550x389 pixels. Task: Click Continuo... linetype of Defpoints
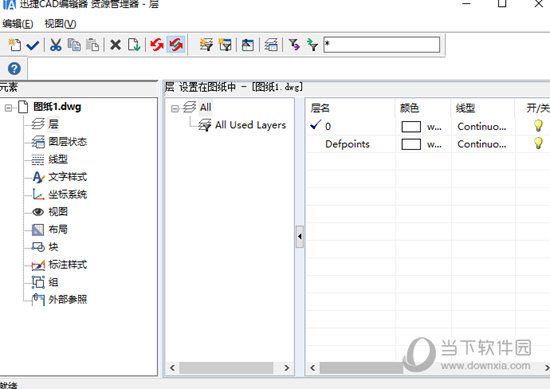(x=482, y=144)
